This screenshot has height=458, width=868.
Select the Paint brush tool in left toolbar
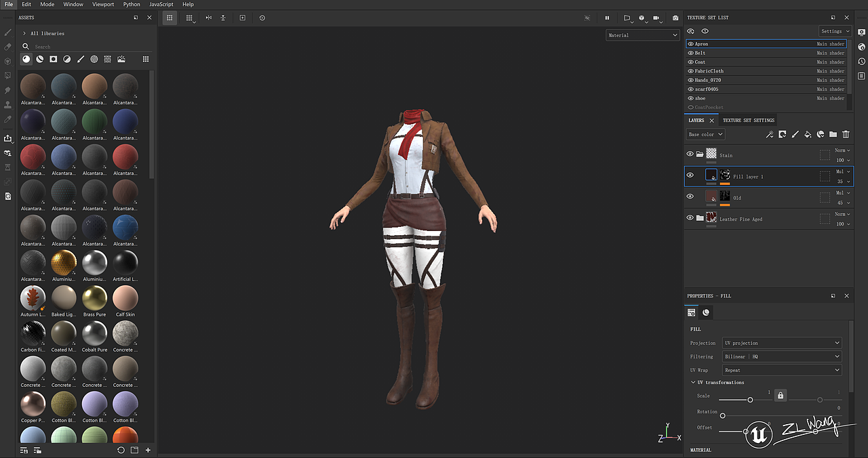[8, 33]
